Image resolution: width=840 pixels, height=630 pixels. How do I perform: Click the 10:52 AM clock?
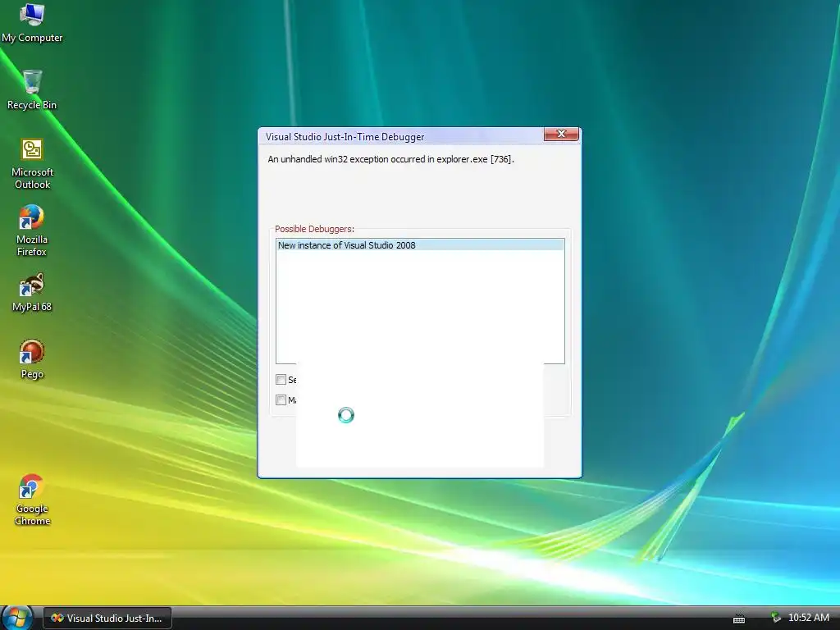coord(808,618)
